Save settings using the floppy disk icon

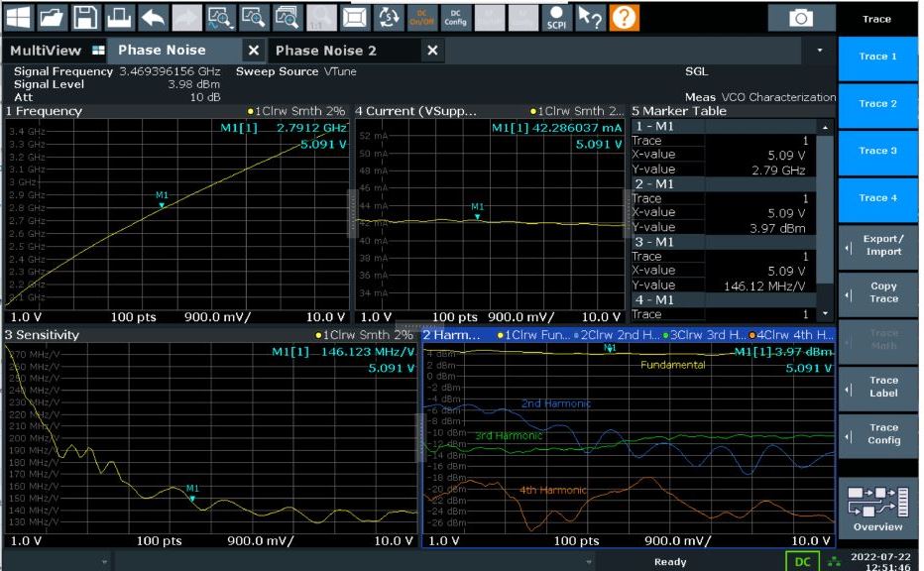pyautogui.click(x=85, y=17)
